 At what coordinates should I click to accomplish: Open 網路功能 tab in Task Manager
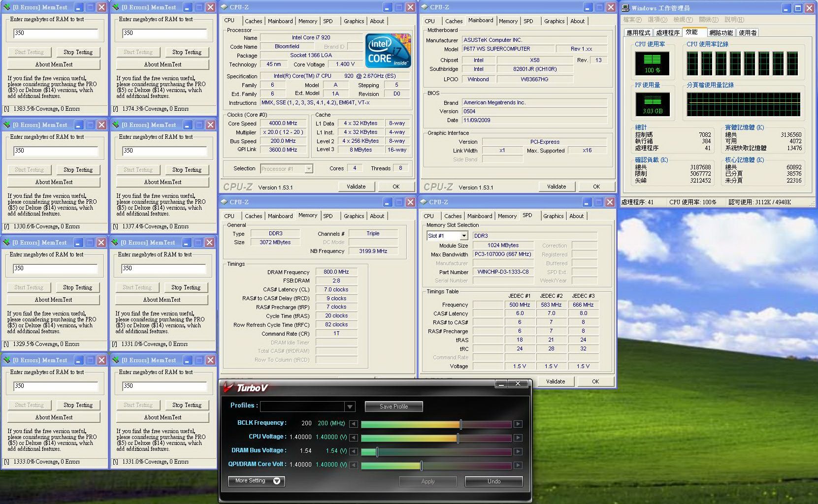pyautogui.click(x=721, y=32)
